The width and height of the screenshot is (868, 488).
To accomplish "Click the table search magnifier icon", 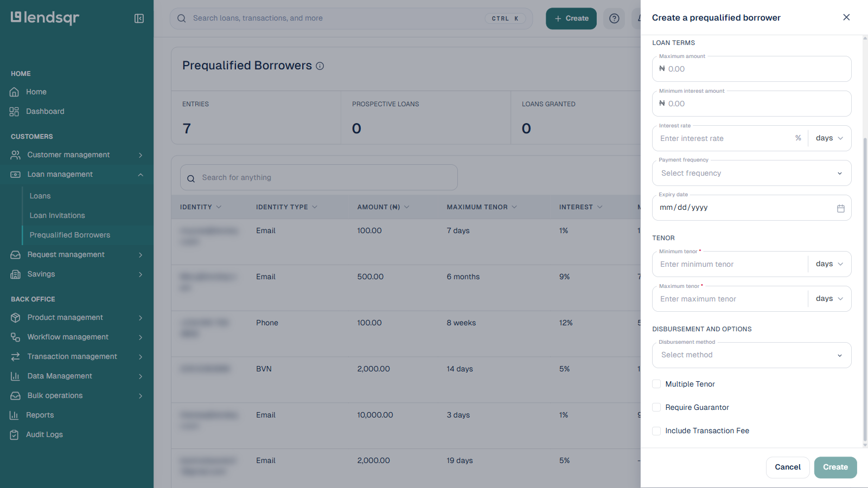I will pyautogui.click(x=191, y=178).
